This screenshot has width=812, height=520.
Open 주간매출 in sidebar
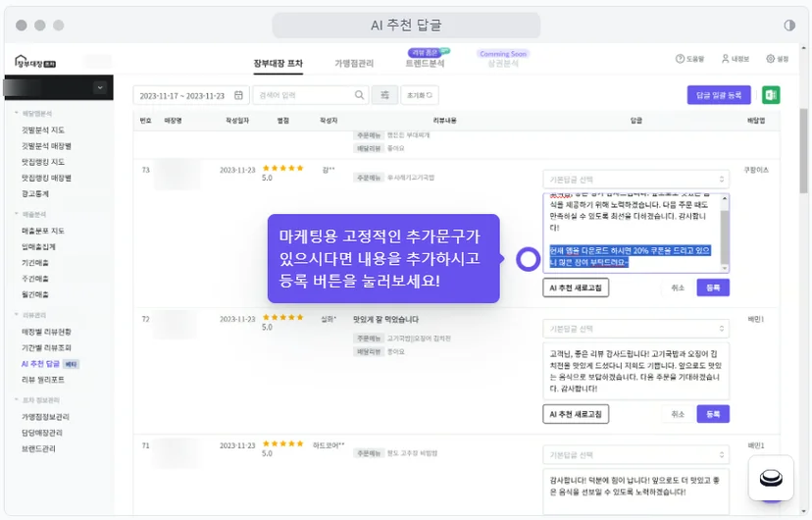(34, 279)
